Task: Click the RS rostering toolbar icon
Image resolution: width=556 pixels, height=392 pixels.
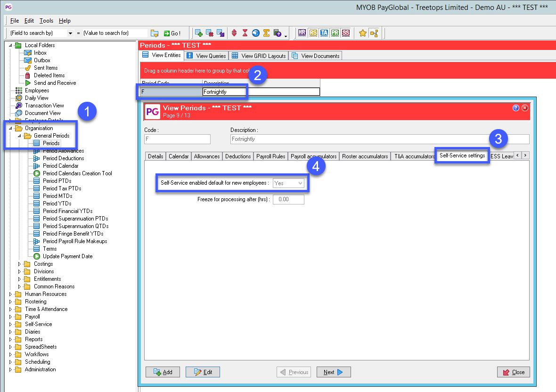Action: click(313, 33)
